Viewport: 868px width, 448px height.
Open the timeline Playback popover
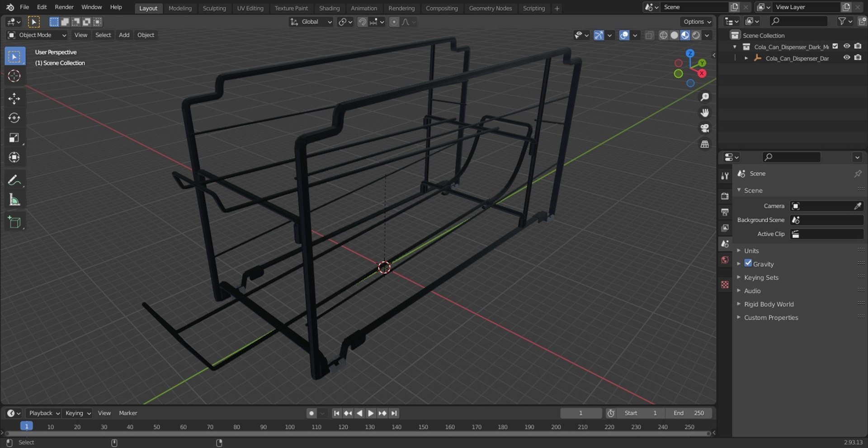[44, 413]
